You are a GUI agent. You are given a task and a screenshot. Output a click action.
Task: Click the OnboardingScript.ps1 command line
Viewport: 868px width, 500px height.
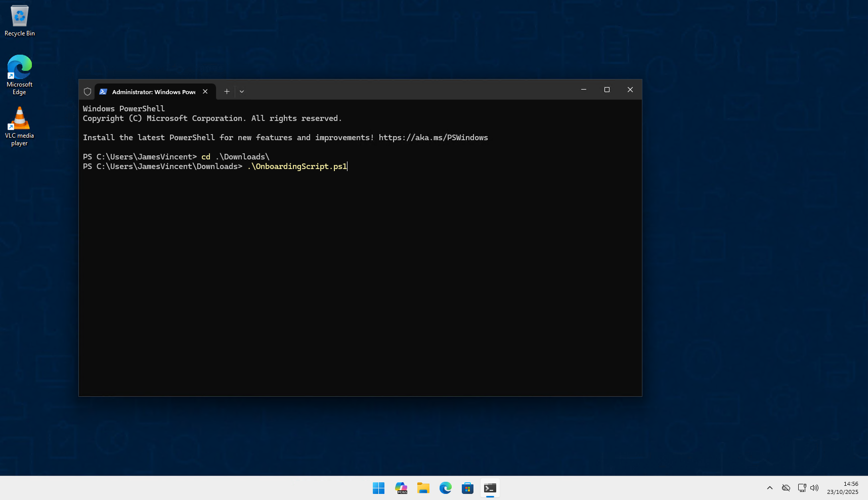pos(297,166)
